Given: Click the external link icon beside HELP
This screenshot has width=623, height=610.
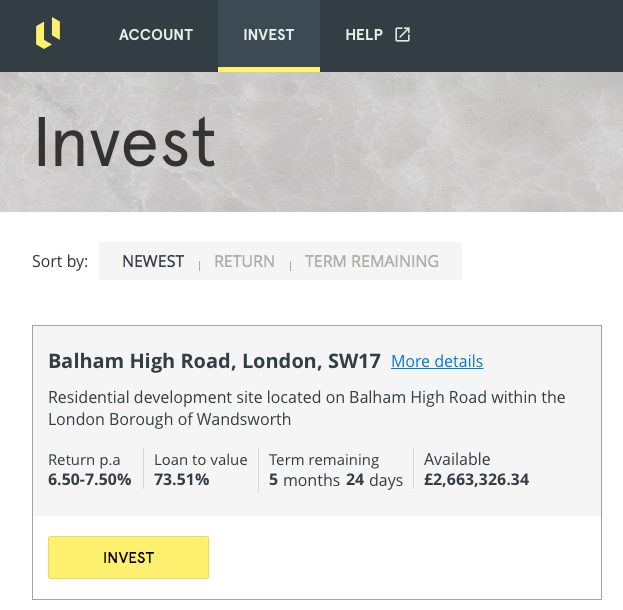Looking at the screenshot, I should coord(402,35).
